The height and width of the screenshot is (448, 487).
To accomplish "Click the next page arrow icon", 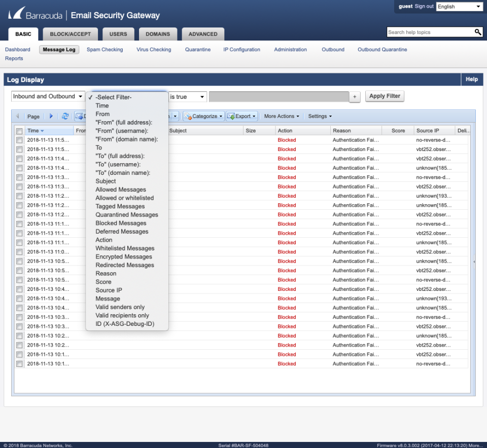I will coord(50,116).
